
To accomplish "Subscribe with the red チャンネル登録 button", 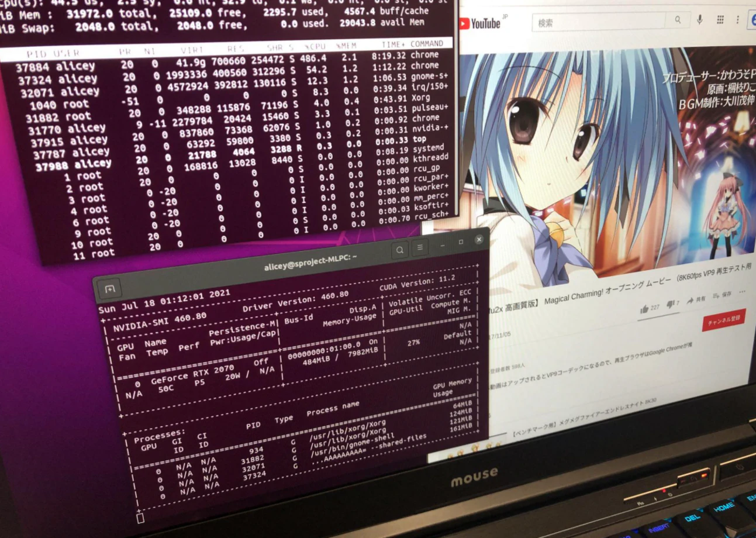I will (724, 319).
